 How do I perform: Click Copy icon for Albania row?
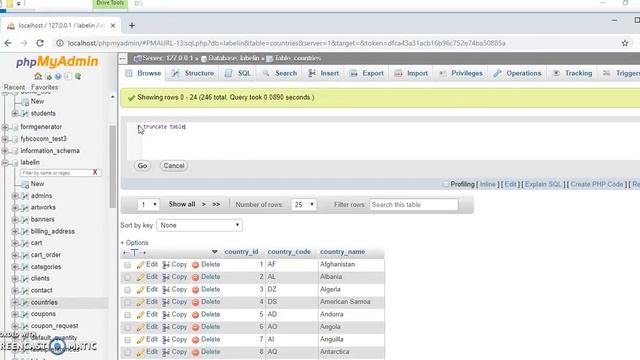(x=166, y=277)
